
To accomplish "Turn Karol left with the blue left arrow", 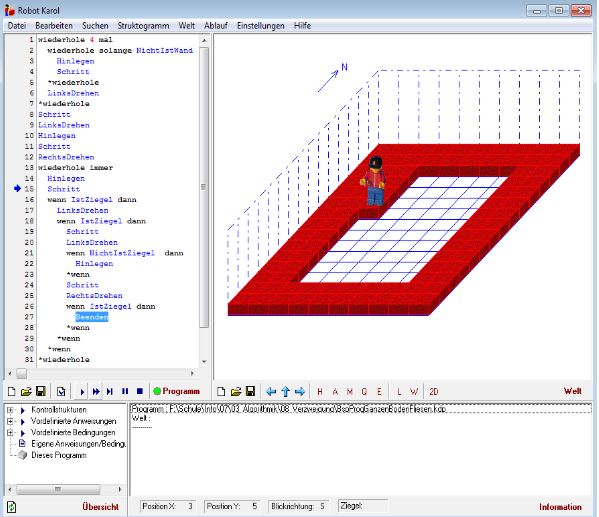I will (x=271, y=392).
